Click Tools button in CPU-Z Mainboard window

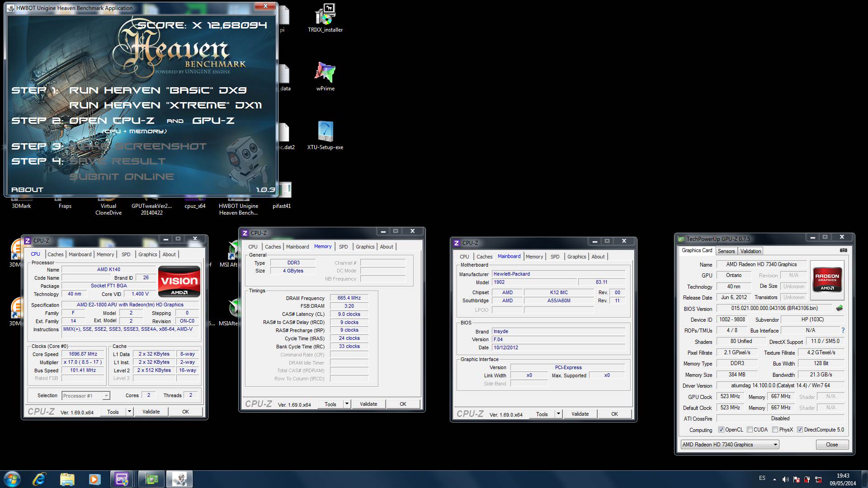(542, 414)
